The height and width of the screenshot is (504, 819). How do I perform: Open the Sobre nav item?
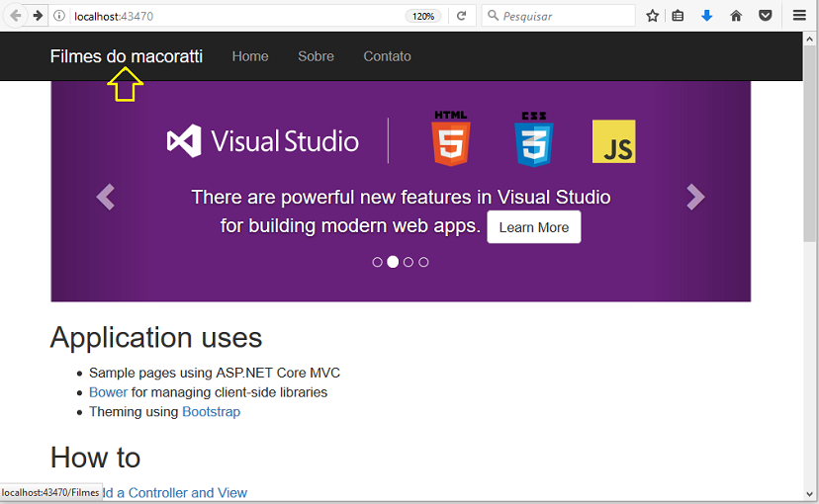click(316, 56)
